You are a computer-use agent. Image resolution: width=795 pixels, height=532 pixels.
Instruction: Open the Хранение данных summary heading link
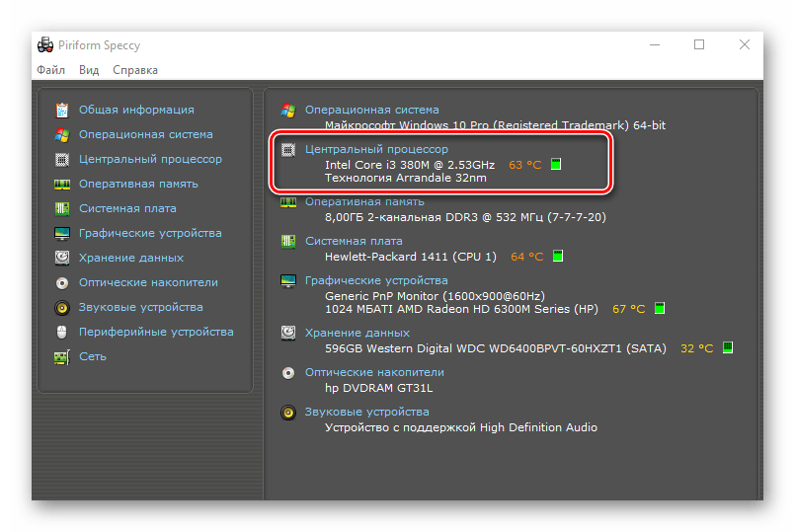pos(357,333)
